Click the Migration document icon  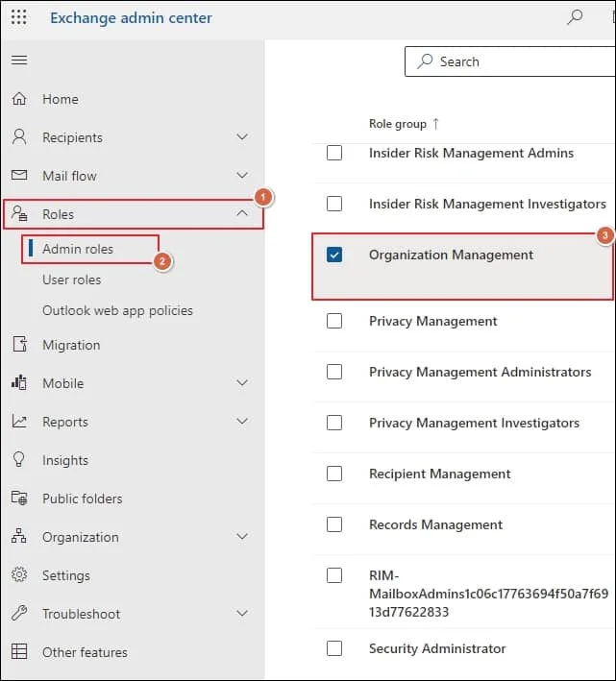coord(19,345)
